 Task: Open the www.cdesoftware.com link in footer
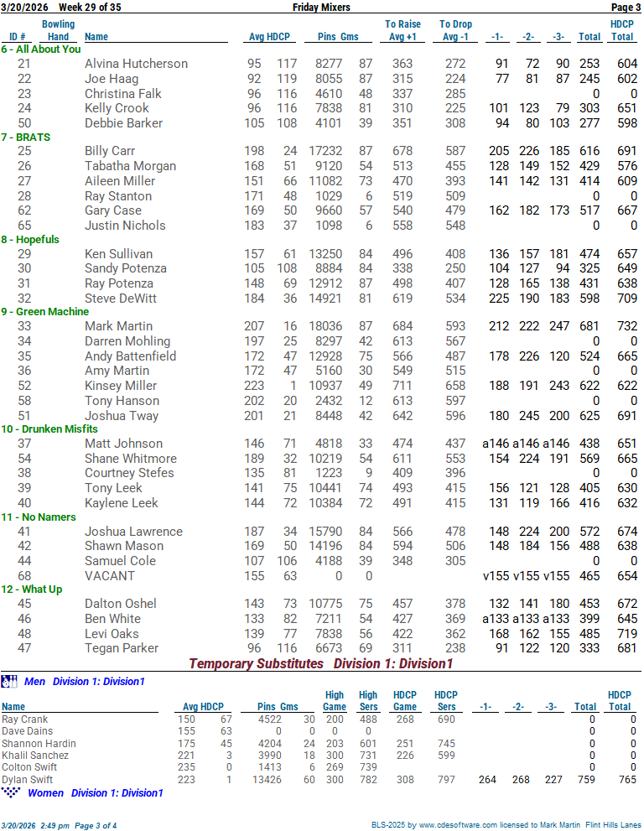coord(454,825)
